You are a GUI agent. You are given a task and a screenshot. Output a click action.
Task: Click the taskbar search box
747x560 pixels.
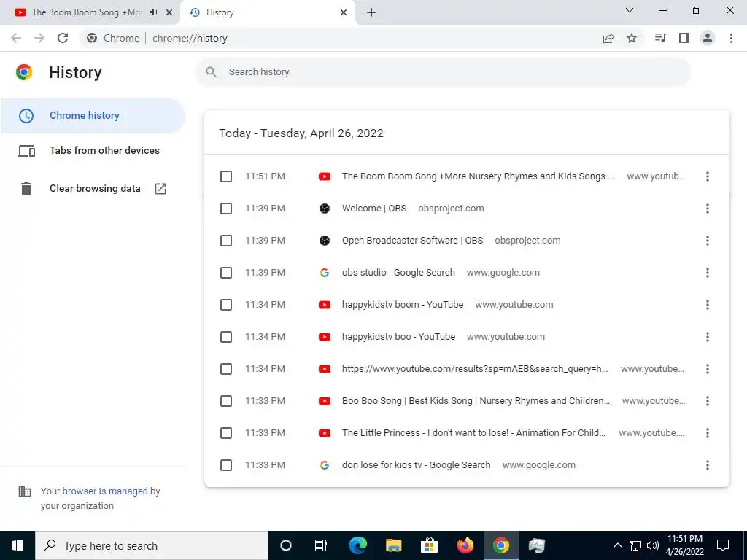pyautogui.click(x=152, y=545)
